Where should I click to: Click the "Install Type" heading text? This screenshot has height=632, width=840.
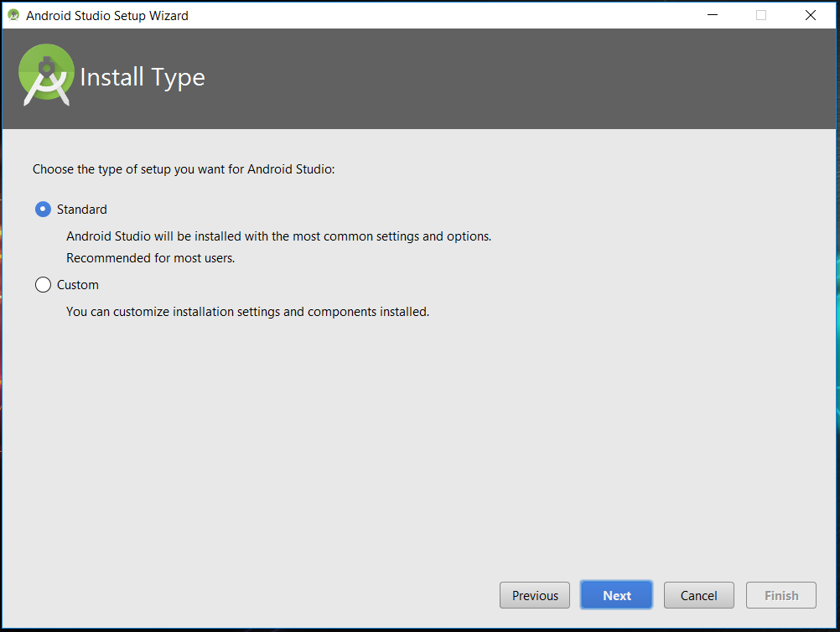pyautogui.click(x=143, y=78)
